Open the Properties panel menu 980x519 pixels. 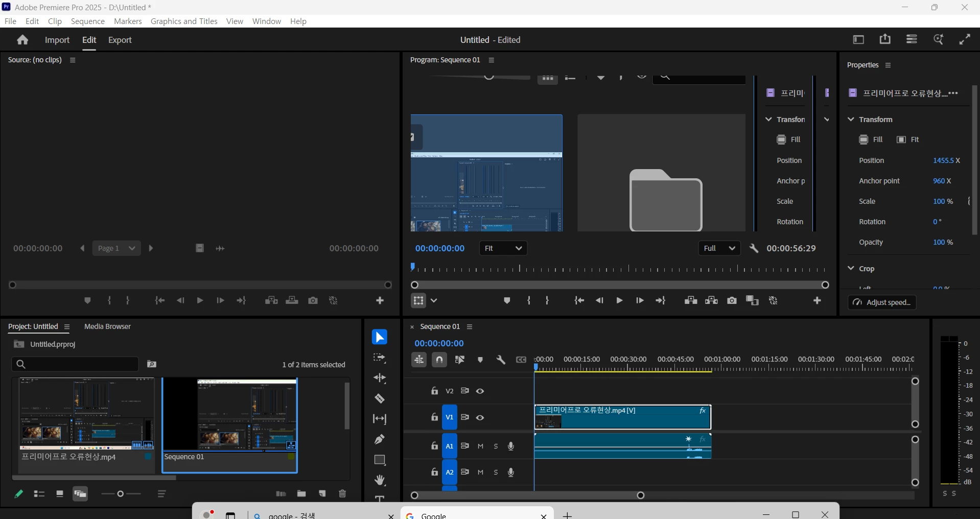(x=888, y=65)
